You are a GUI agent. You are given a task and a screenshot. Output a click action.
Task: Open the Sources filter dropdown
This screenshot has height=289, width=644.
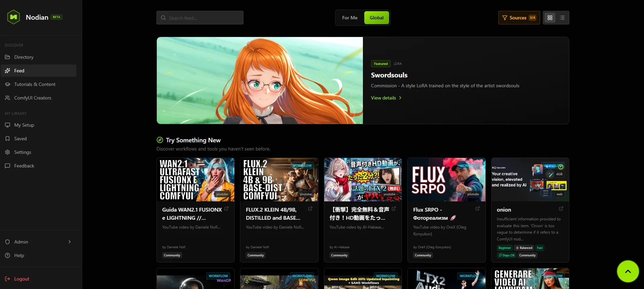pyautogui.click(x=519, y=18)
